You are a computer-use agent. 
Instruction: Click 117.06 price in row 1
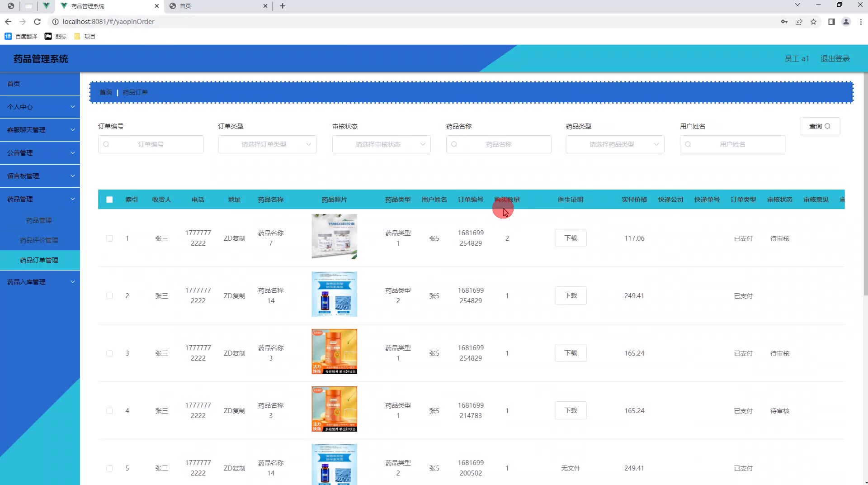coord(634,238)
